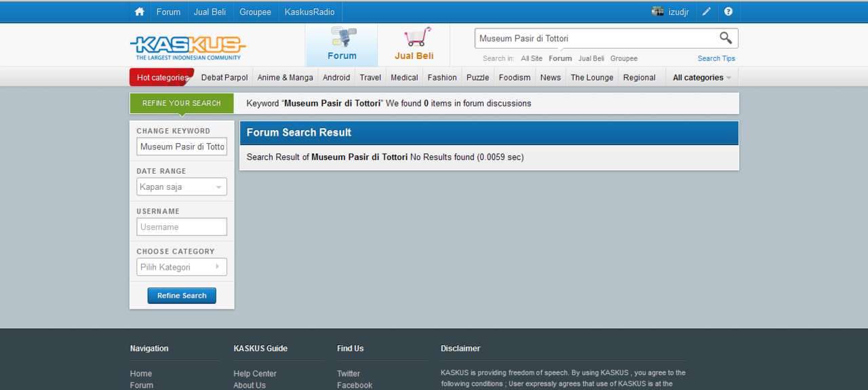Click the Forum Search Result heading
868x390 pixels.
tap(299, 132)
